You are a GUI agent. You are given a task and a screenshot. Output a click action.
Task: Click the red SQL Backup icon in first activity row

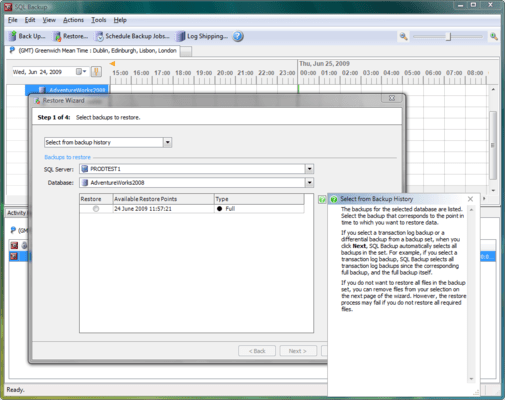pyautogui.click(x=14, y=246)
